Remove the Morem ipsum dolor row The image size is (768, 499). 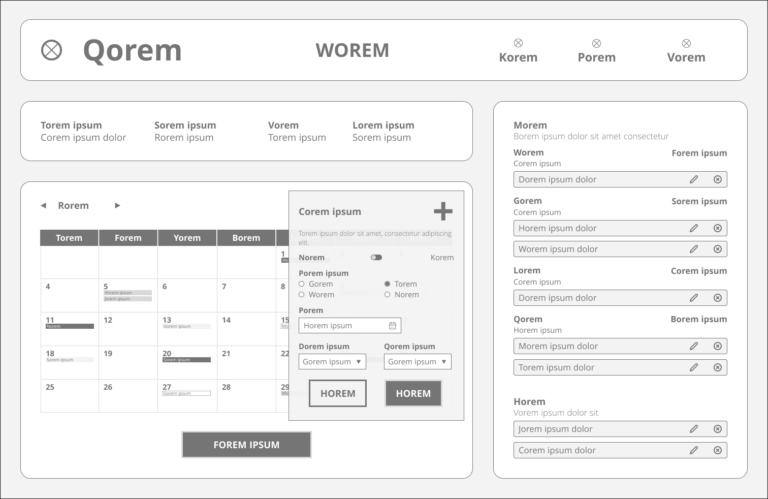click(718, 346)
